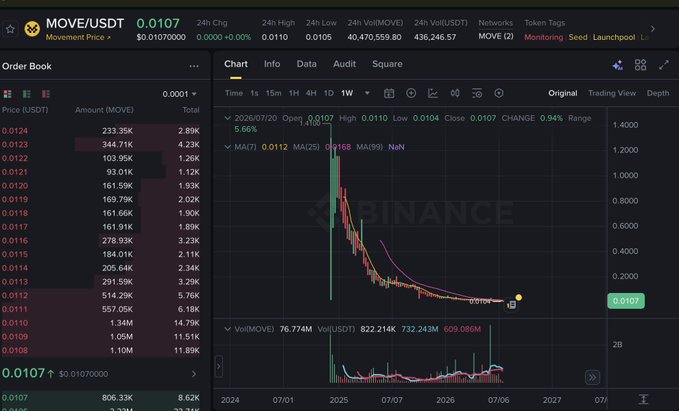Collapse the OHLC info line chevron
The height and width of the screenshot is (411, 679).
[x=227, y=118]
